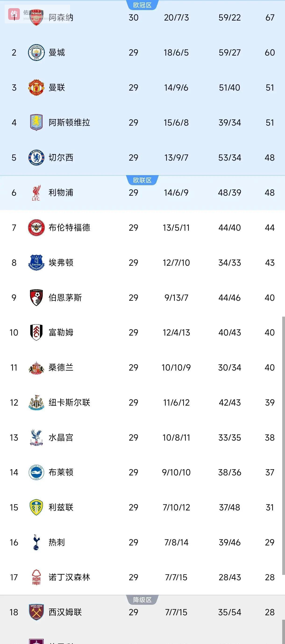
Task: Click the 布莱顿 standings row name
Action: coord(61,472)
